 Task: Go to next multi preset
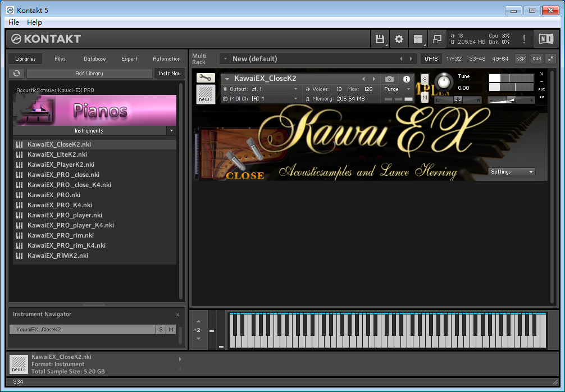pos(411,59)
